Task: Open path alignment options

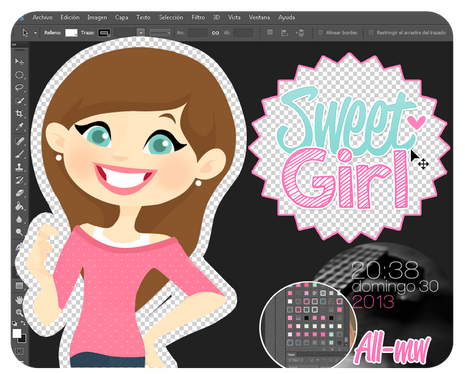Action: click(x=284, y=33)
